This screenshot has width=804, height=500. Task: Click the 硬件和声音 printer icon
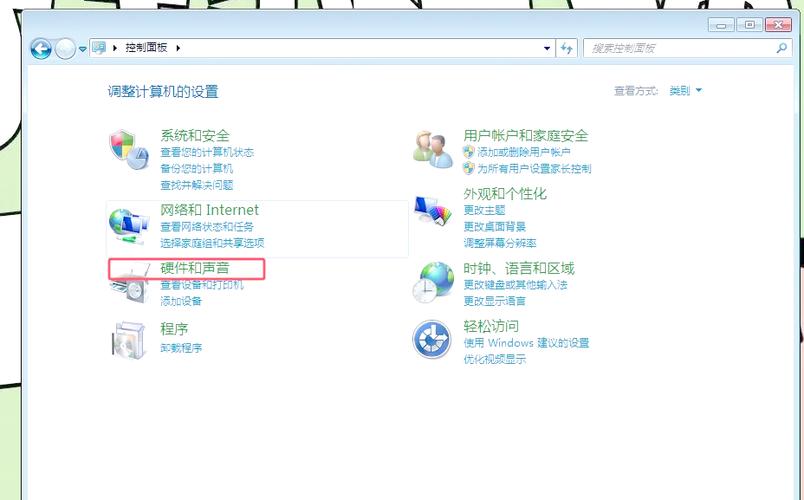click(127, 285)
